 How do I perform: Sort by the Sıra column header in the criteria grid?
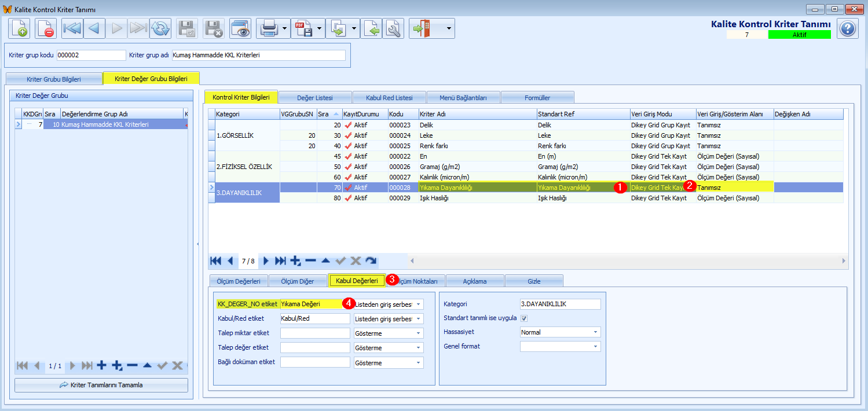(x=329, y=114)
